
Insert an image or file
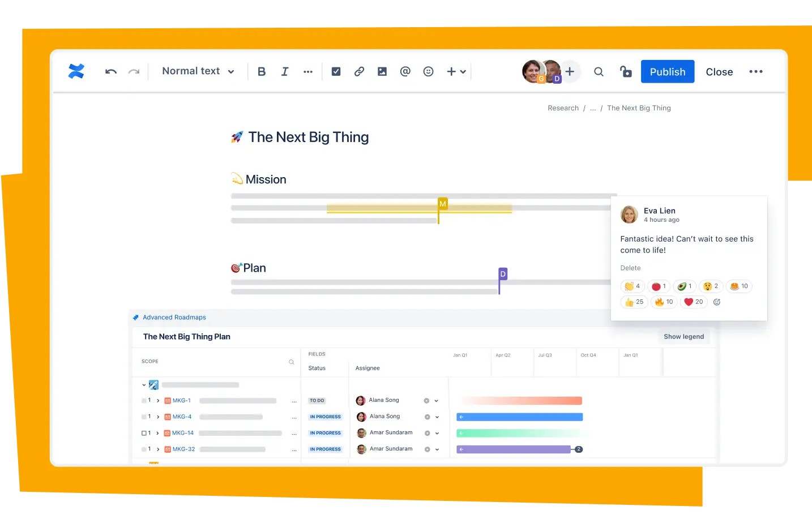click(x=382, y=71)
